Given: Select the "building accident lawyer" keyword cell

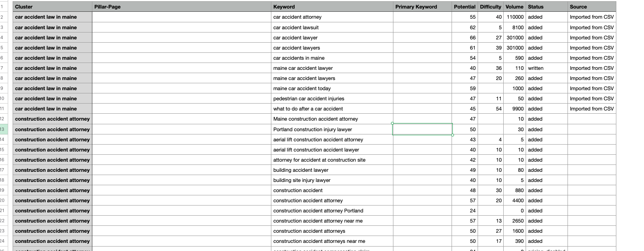Looking at the screenshot, I should point(332,170).
